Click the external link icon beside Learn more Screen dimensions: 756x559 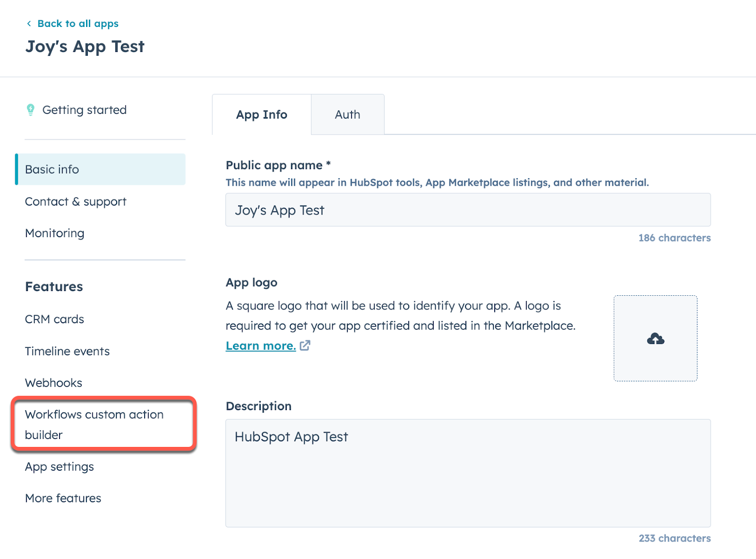tap(305, 345)
